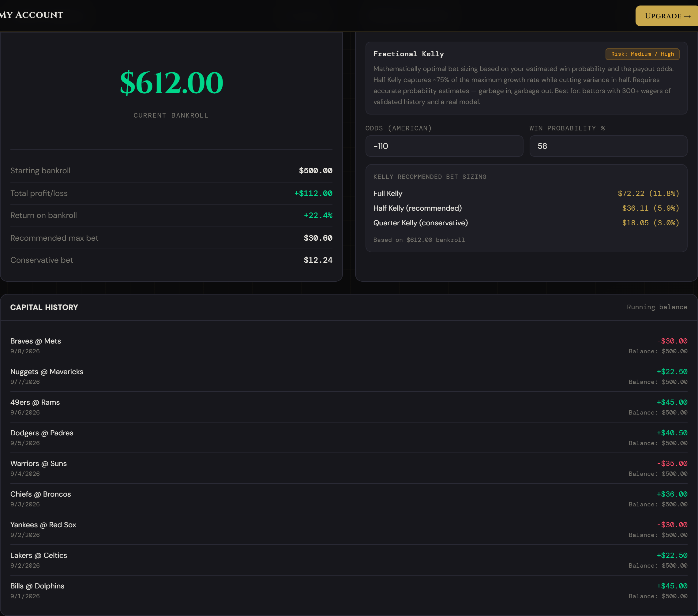Select the Yankees @ Red Sox entry
Image resolution: width=698 pixels, height=616 pixels.
point(349,530)
